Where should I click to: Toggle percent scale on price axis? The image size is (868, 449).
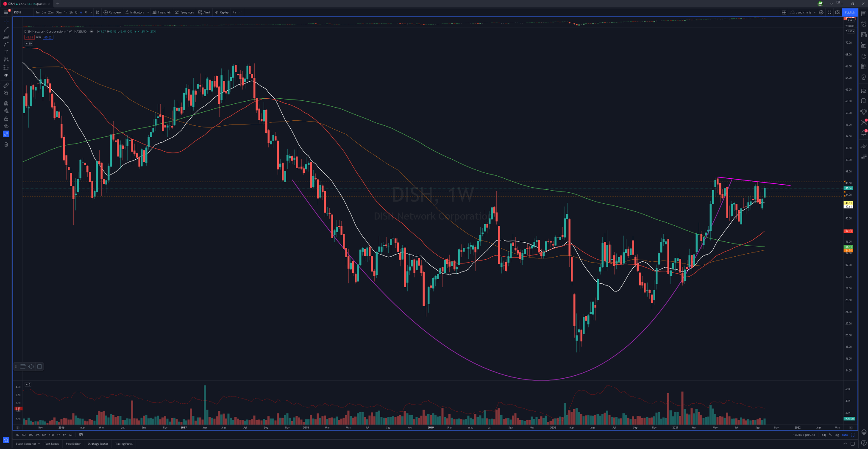coord(830,435)
